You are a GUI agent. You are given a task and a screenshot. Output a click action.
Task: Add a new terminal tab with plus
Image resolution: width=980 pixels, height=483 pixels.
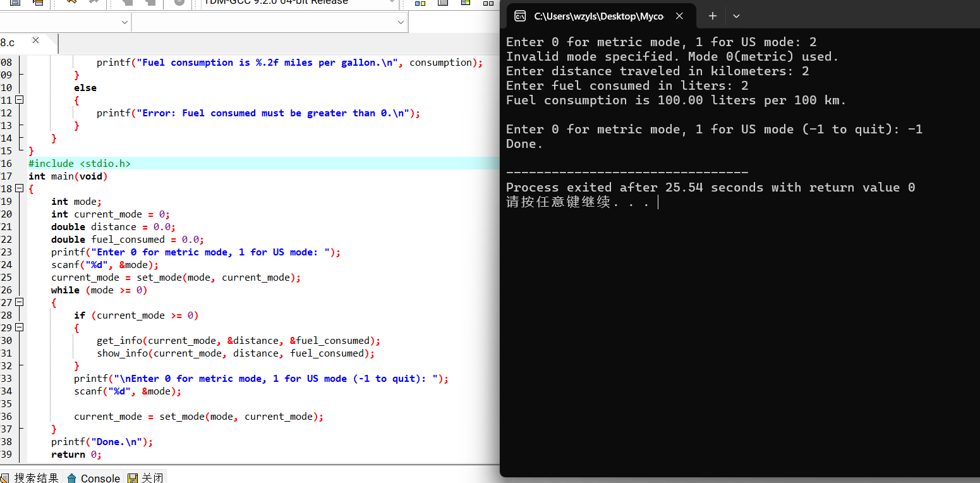tap(712, 16)
